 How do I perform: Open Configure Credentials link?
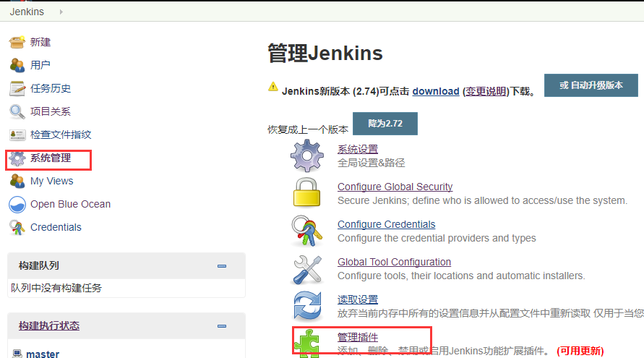tap(387, 224)
